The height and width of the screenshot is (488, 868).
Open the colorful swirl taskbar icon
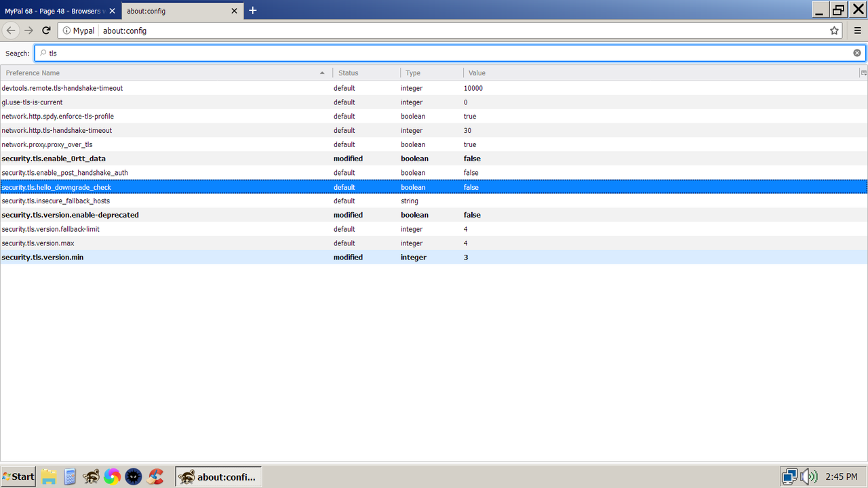[113, 476]
